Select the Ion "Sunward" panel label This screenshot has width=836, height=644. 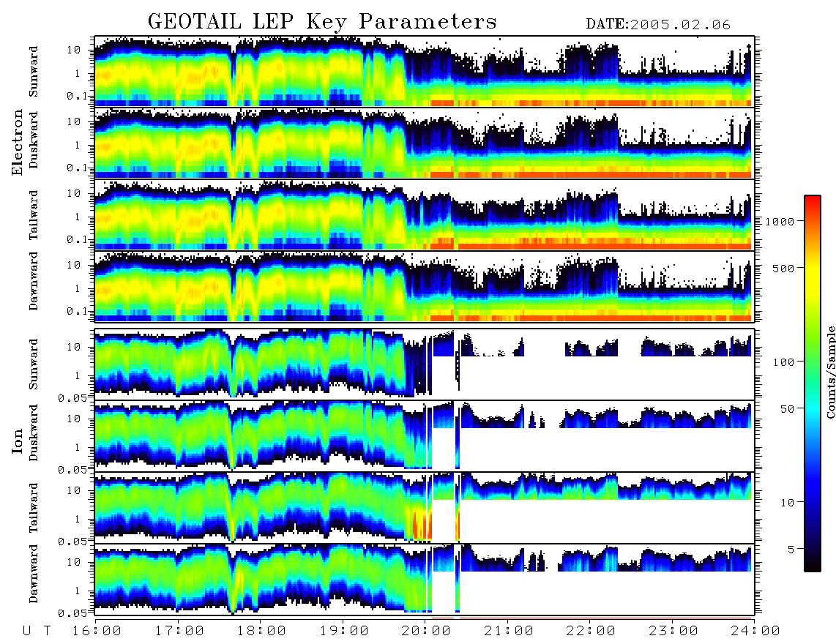(34, 364)
